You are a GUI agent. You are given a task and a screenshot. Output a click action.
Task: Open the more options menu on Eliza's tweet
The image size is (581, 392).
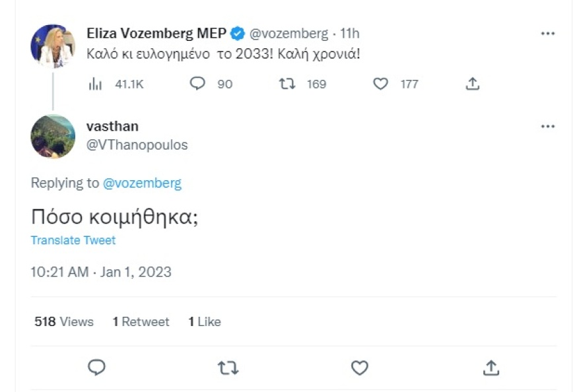pyautogui.click(x=547, y=32)
